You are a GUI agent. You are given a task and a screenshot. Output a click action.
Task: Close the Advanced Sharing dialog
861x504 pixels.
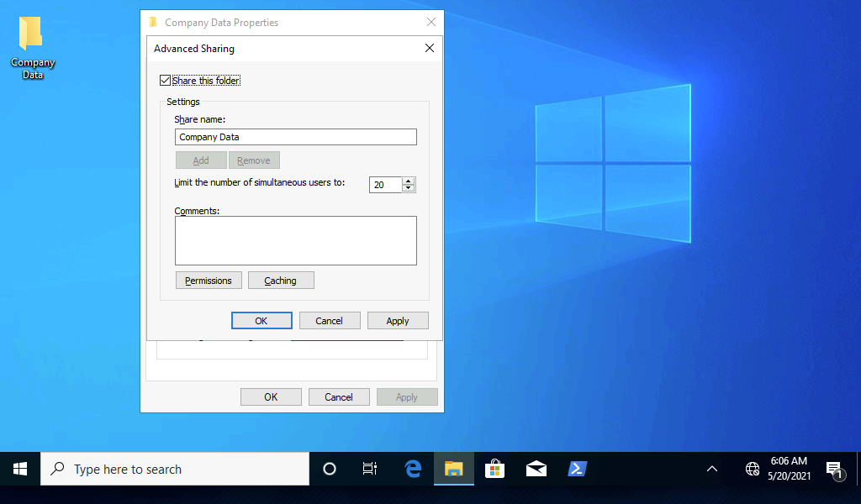(x=430, y=49)
